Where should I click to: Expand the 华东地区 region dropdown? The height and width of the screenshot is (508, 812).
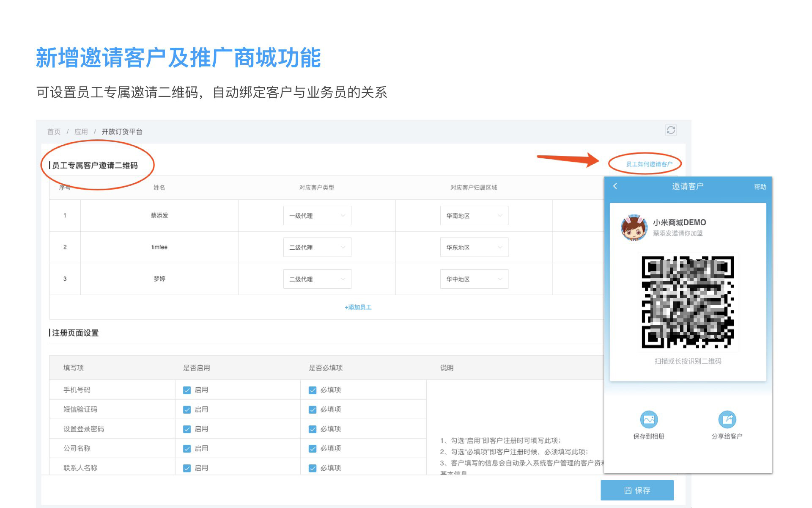pos(474,248)
